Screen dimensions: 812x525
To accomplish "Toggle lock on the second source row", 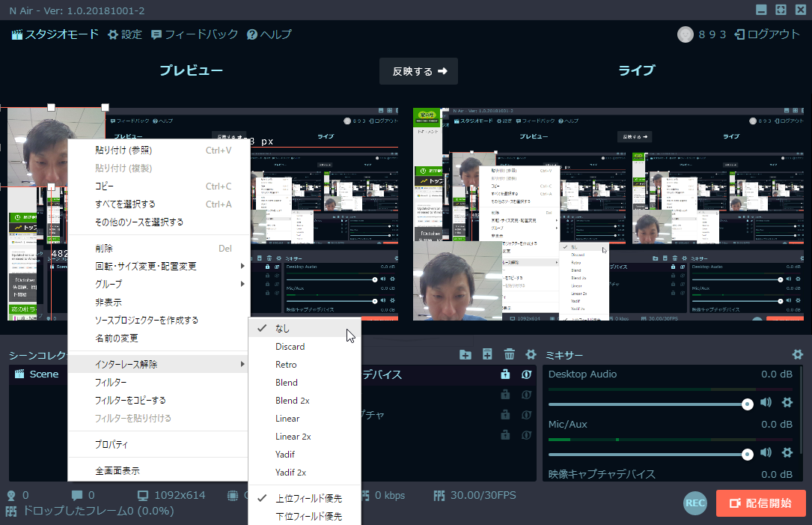I will click(505, 395).
